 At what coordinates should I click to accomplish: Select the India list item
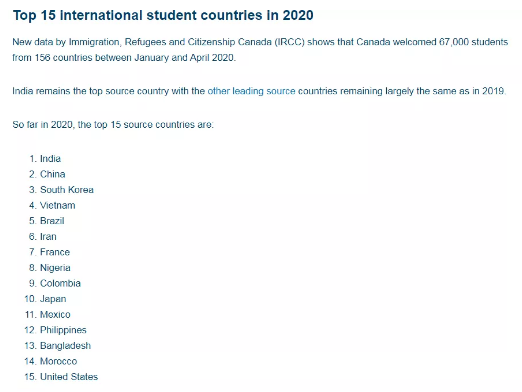[x=50, y=159]
